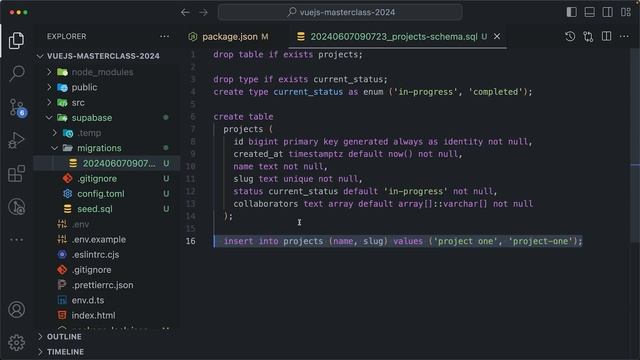Open Source Control view with badge 6
This screenshot has width=640, height=360.
(x=17, y=107)
